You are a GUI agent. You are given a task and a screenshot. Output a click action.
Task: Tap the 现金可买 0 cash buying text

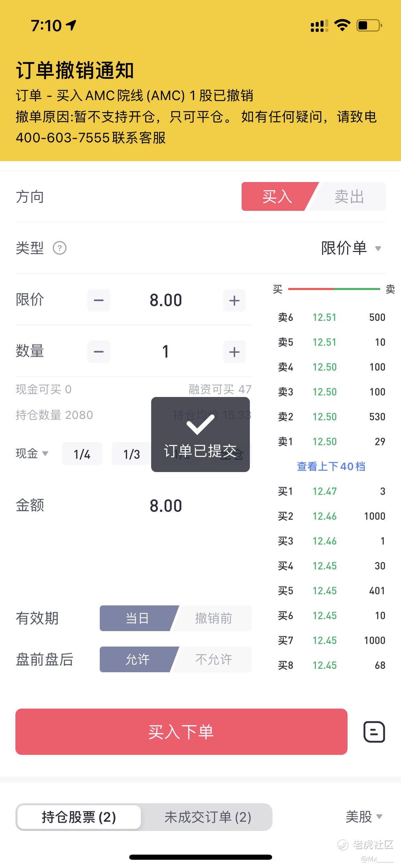44,389
